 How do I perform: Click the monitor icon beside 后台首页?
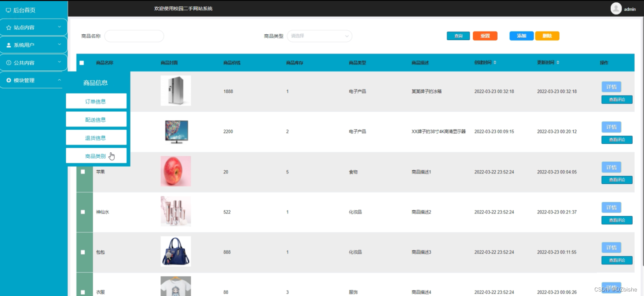(x=8, y=10)
